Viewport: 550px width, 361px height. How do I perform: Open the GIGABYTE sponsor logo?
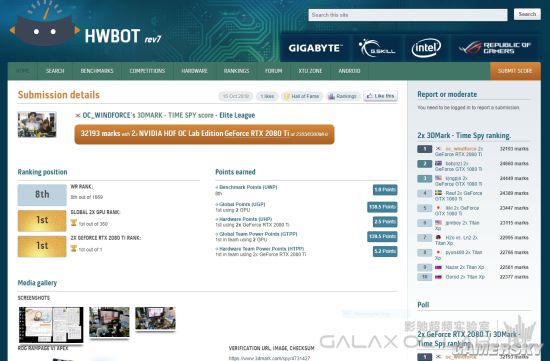(315, 48)
